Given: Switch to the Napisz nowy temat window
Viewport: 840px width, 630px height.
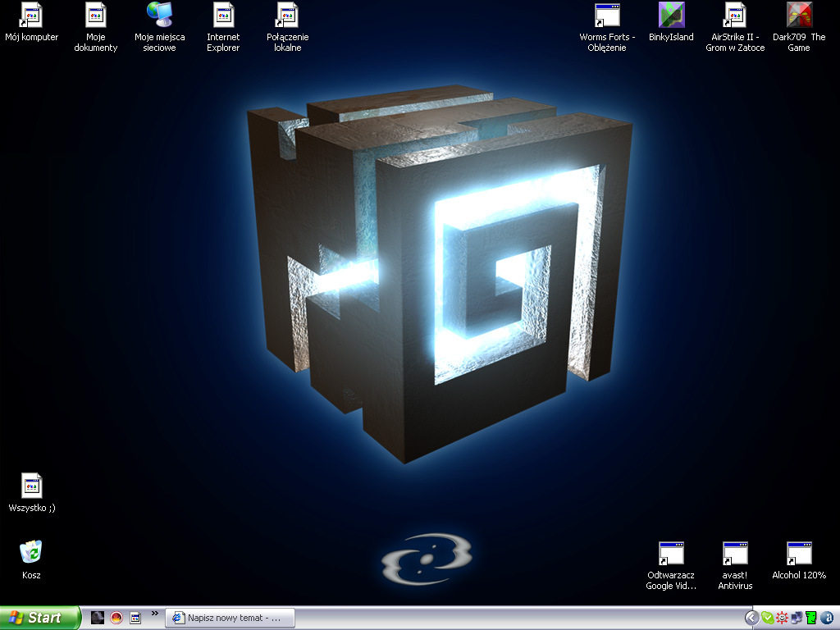Looking at the screenshot, I should [230, 618].
